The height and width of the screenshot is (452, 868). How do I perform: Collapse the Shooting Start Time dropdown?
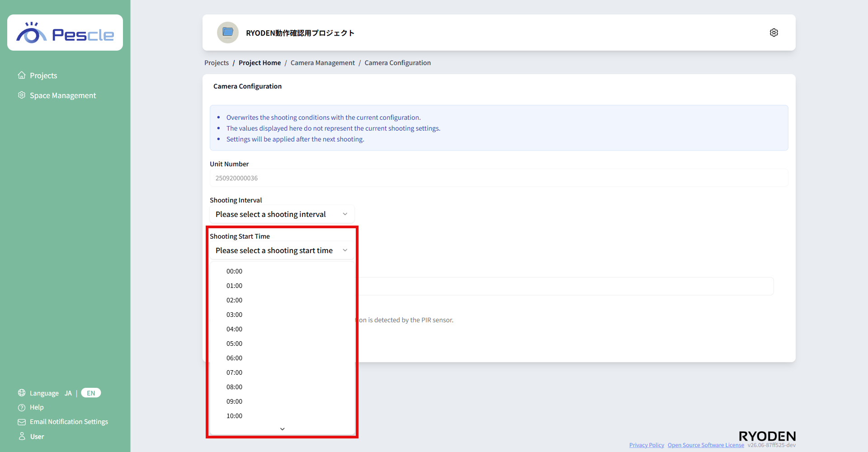(282, 250)
